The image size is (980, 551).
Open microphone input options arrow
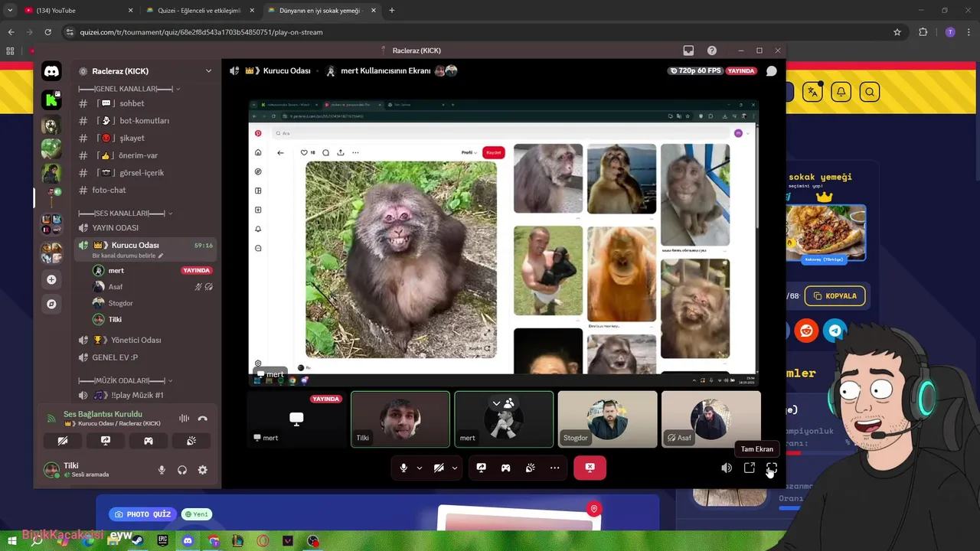point(419,468)
